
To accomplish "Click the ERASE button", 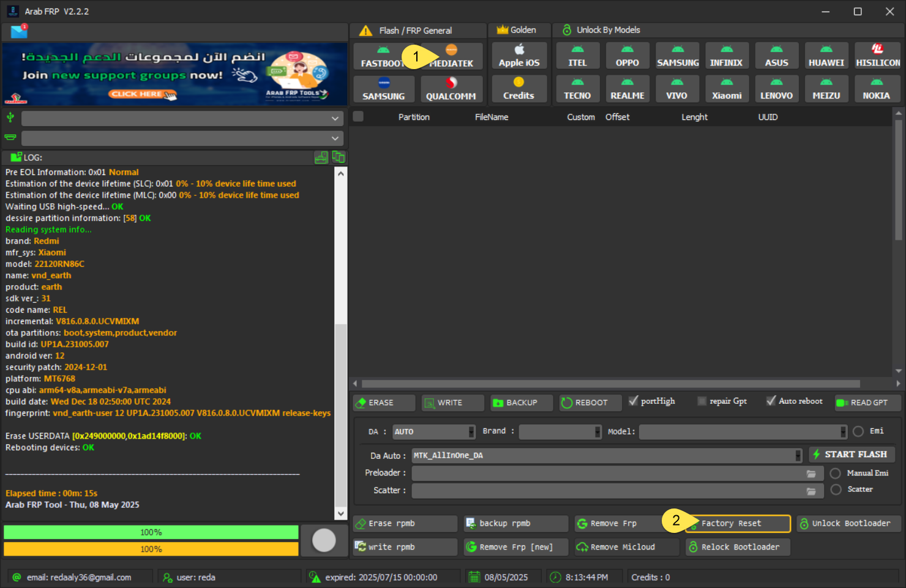I will coord(384,403).
